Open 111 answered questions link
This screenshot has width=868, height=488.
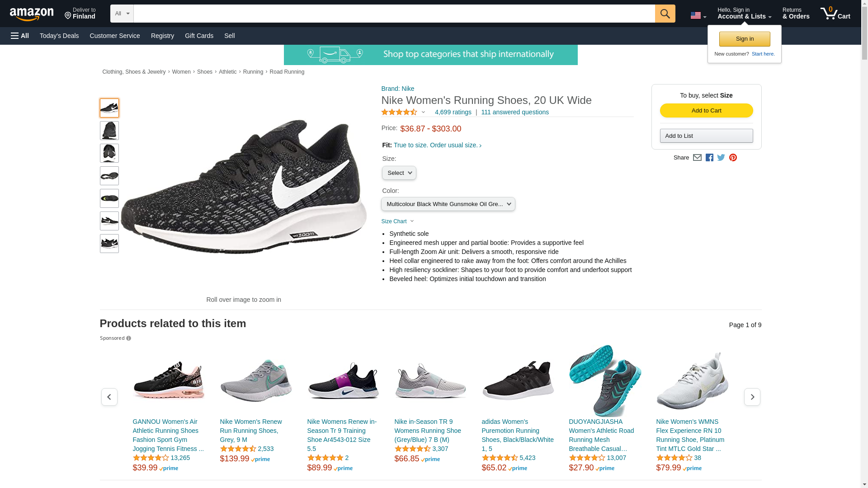click(514, 112)
